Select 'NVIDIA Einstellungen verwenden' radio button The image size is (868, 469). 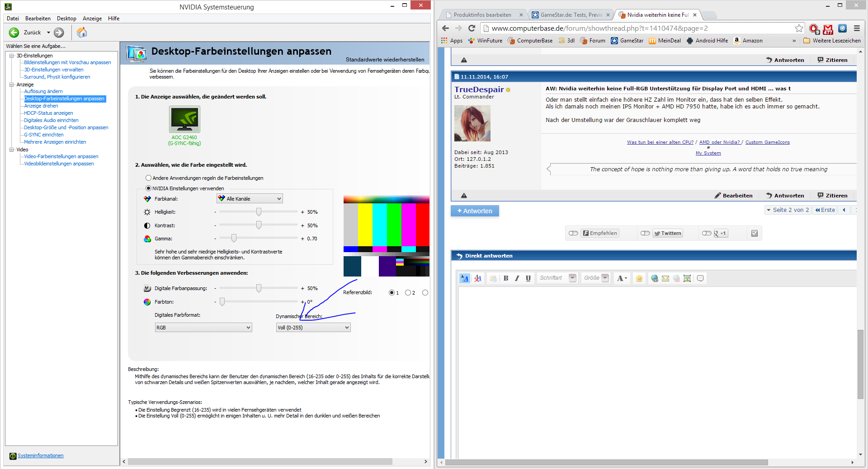pyautogui.click(x=148, y=188)
